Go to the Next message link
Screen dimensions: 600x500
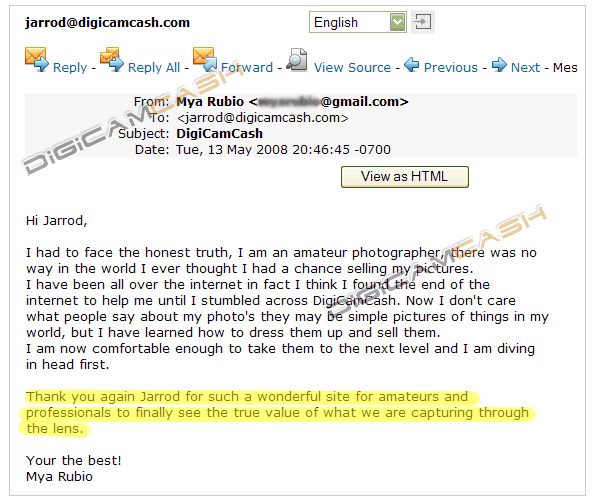[x=525, y=68]
